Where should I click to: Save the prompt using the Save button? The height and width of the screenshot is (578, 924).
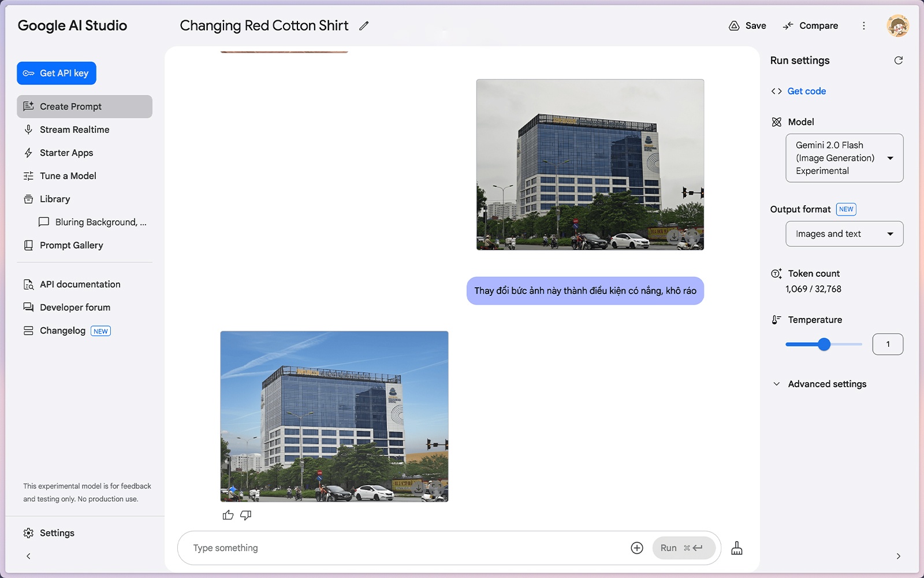point(748,26)
